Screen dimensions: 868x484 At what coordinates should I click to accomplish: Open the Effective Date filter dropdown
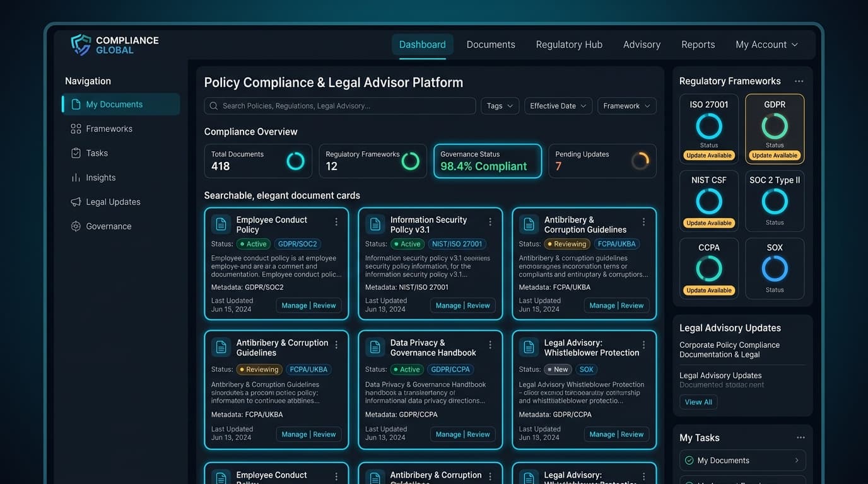click(558, 106)
